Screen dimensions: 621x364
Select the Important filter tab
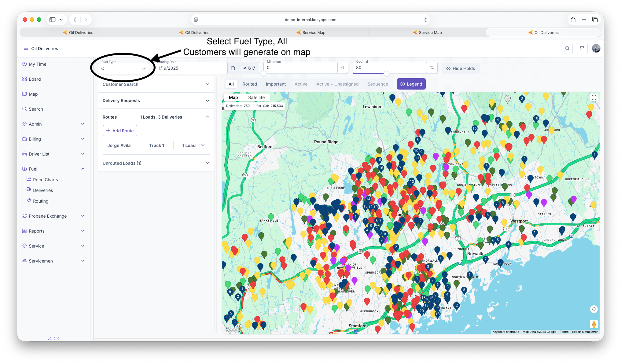[275, 84]
